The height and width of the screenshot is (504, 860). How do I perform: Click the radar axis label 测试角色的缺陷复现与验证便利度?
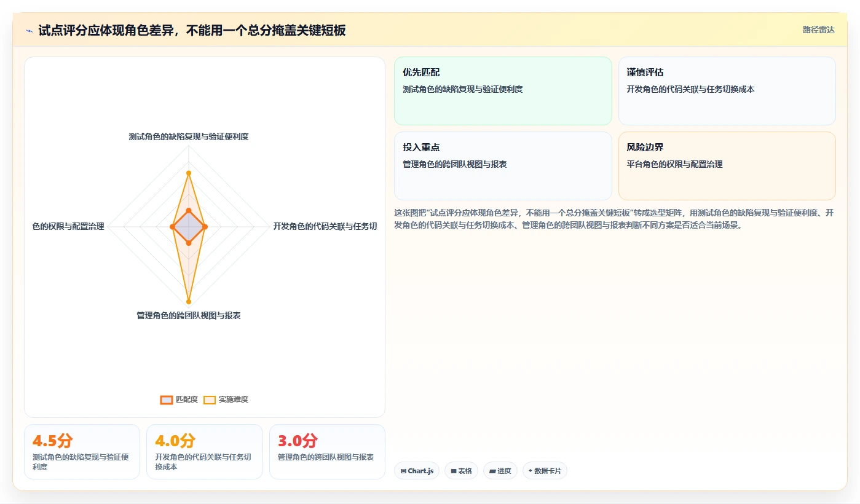pos(189,136)
